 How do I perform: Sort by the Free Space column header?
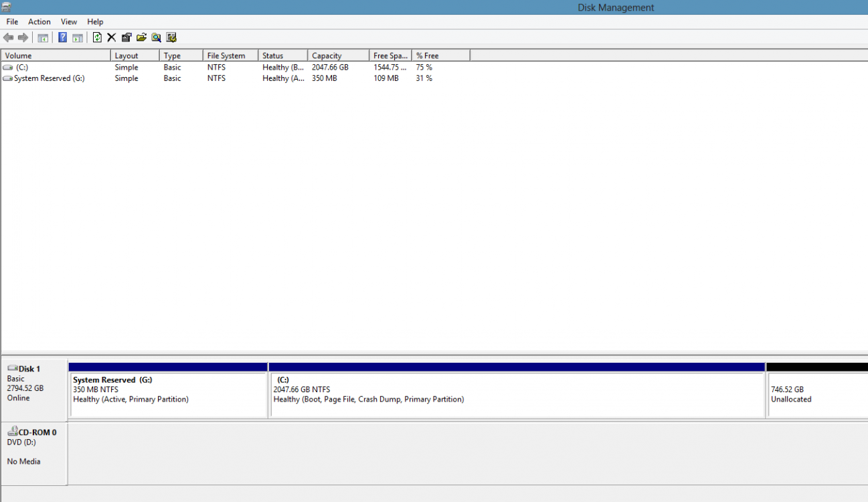tap(391, 56)
